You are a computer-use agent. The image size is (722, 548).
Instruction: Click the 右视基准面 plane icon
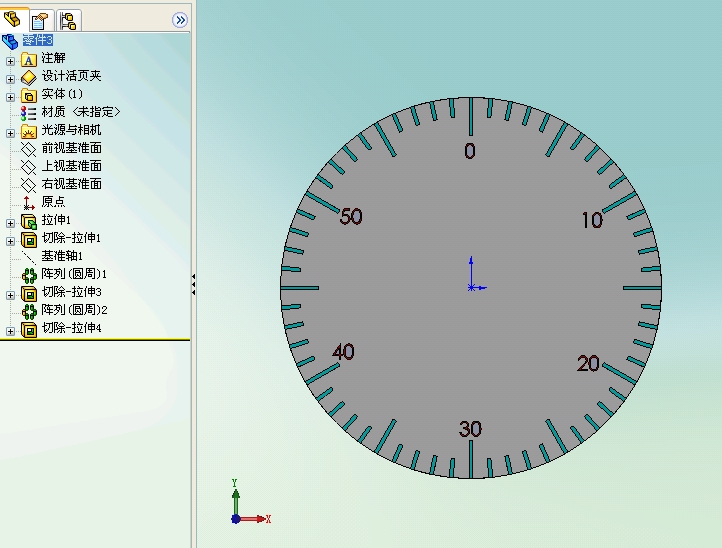tap(29, 185)
